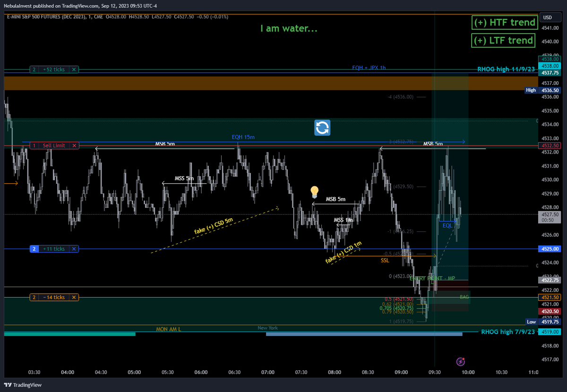Click quantity 2 on the +52 ticks order
Viewport: 567px width, 392px height.
[34, 69]
